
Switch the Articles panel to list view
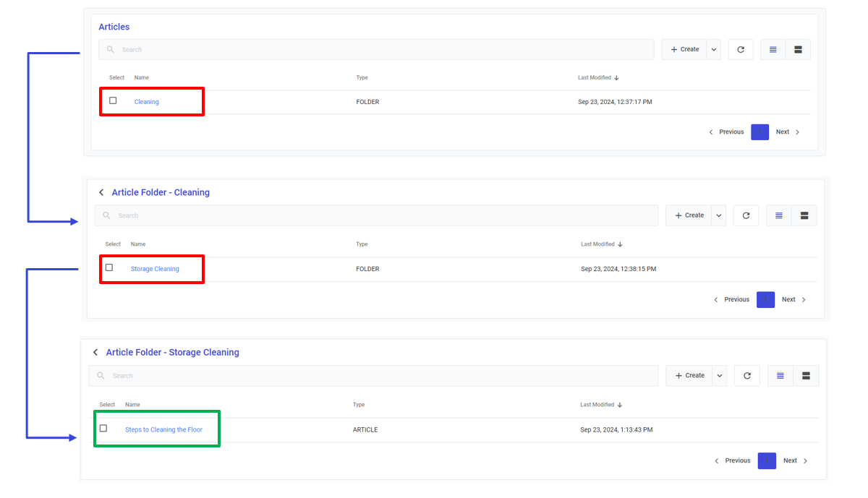773,50
